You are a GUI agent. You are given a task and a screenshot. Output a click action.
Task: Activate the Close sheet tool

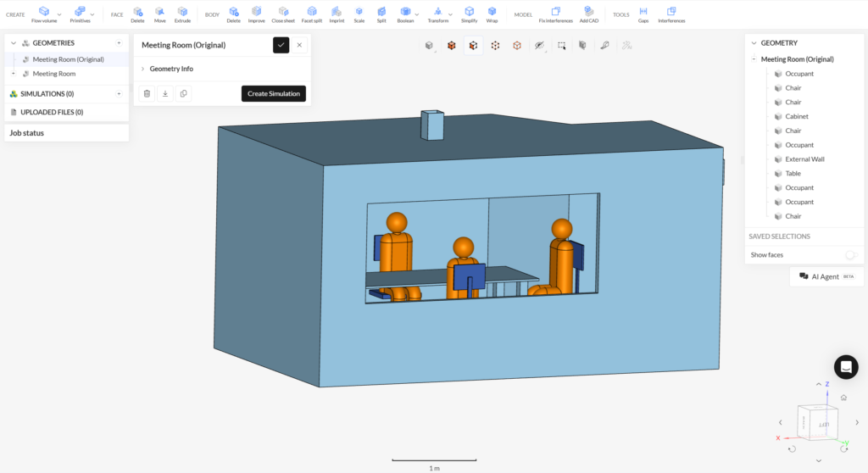click(x=283, y=14)
